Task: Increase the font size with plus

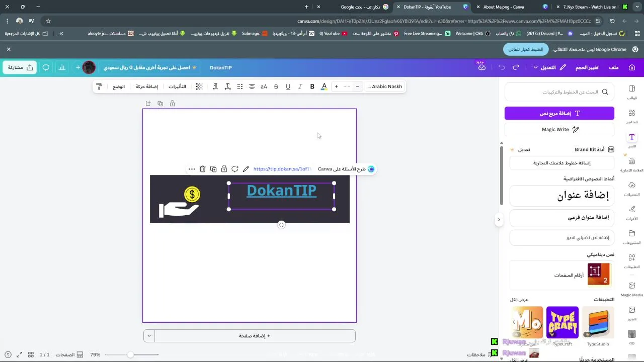Action: click(x=336, y=86)
